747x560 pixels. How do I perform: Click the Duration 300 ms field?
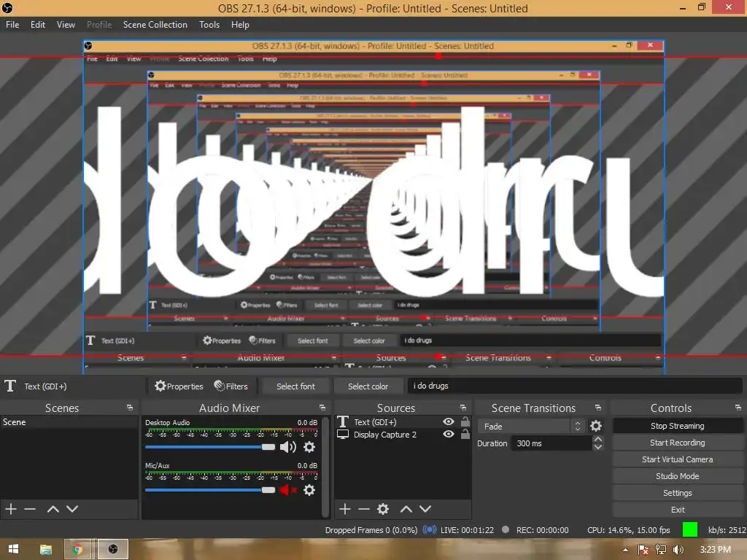coord(551,443)
